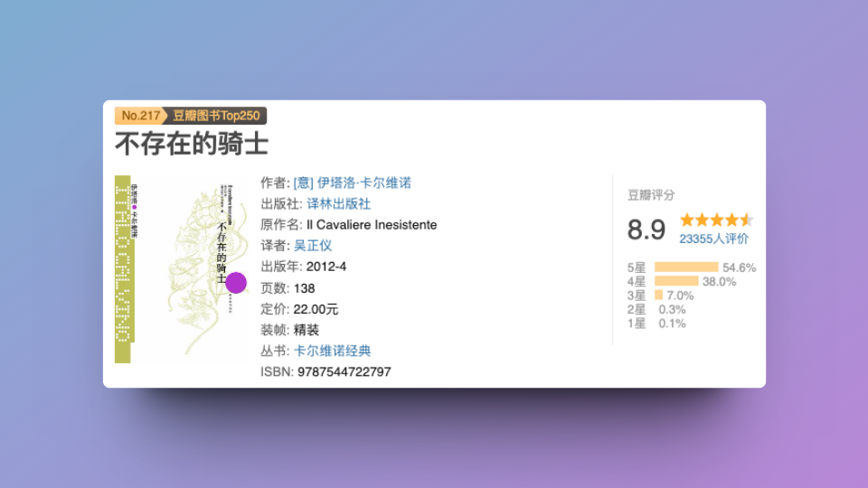Screen dimensions: 868x488
Task: Click the book title 不存在的骑士
Action: pyautogui.click(x=191, y=144)
